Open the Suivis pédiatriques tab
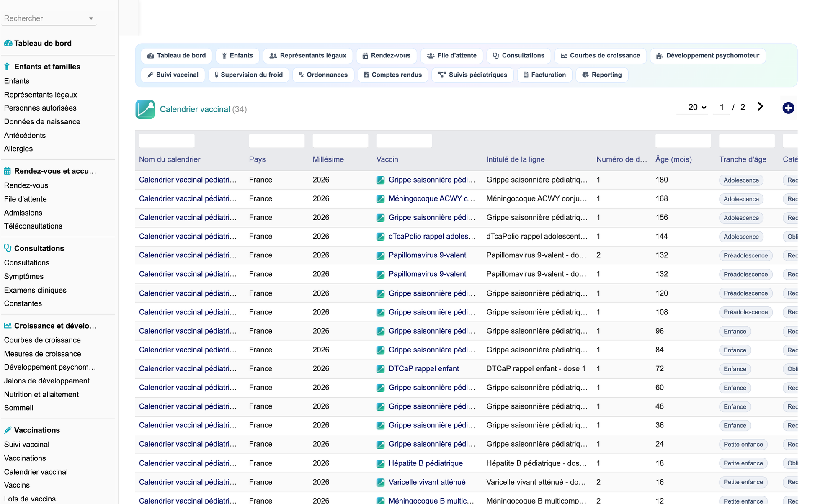815x504 pixels. coord(472,75)
